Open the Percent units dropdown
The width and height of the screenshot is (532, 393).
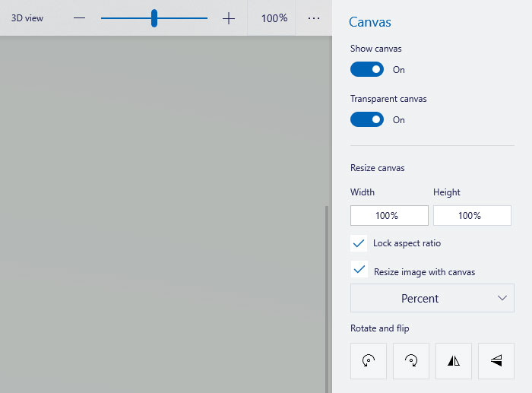432,298
